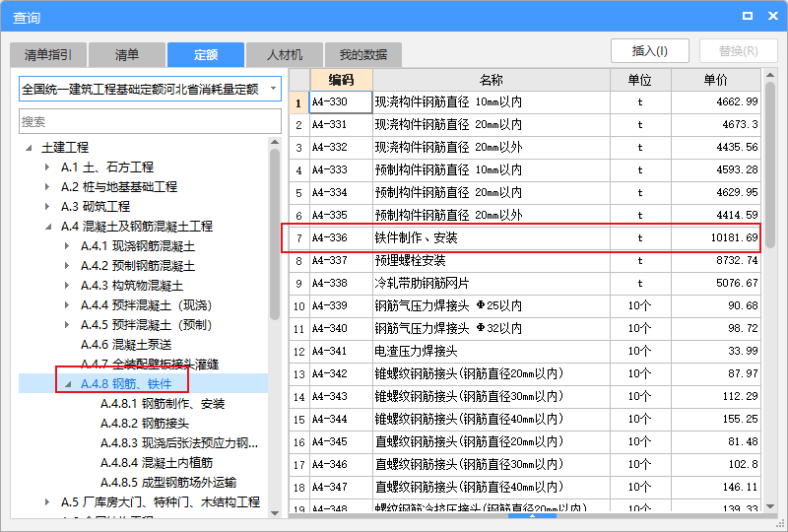788x532 pixels.
Task: Click unit price cell 10181.69
Action: click(716, 237)
